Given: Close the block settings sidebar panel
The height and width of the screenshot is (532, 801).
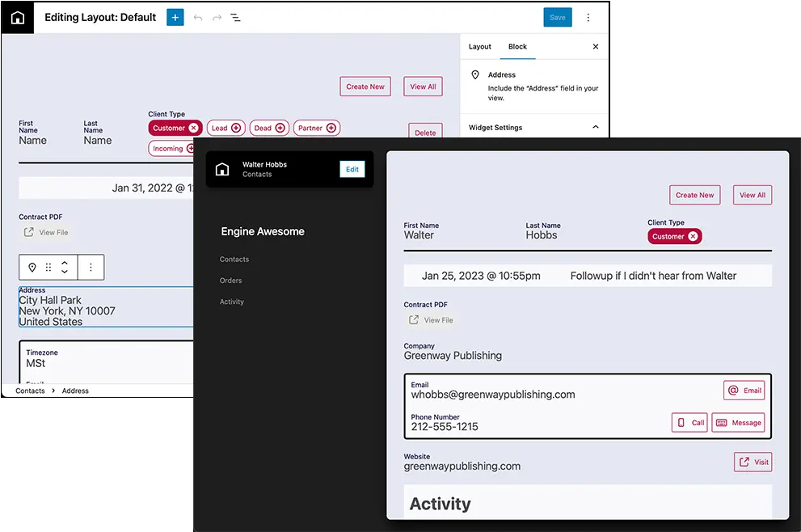Looking at the screenshot, I should [x=596, y=46].
